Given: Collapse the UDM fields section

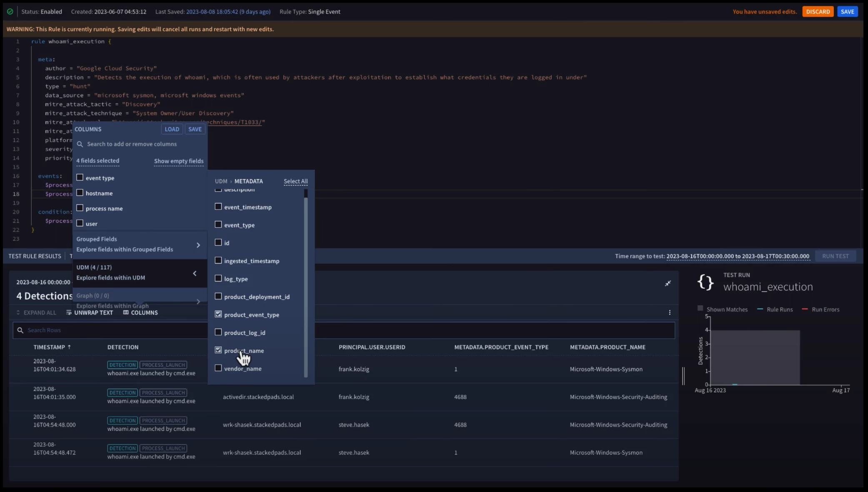Looking at the screenshot, I should click(195, 273).
